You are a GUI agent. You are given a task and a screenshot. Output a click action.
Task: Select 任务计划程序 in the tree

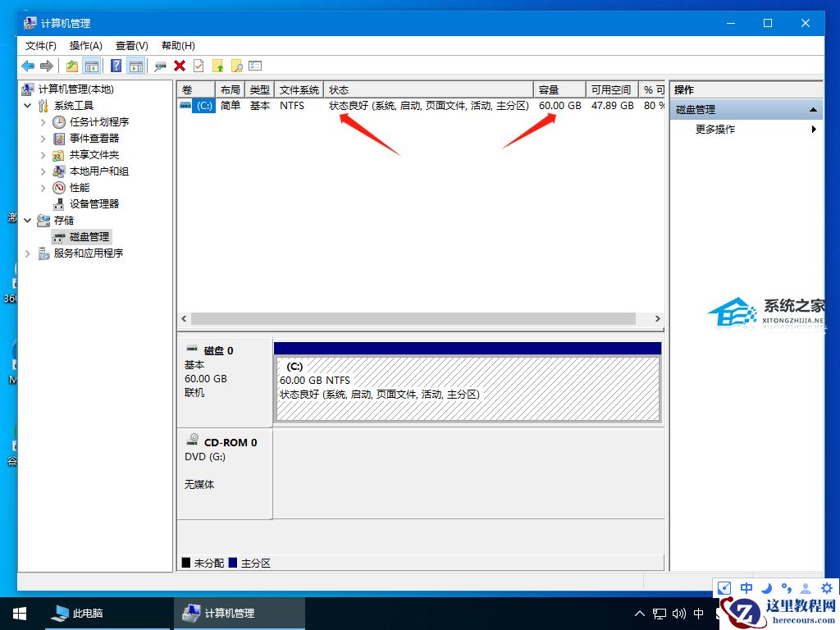99,122
